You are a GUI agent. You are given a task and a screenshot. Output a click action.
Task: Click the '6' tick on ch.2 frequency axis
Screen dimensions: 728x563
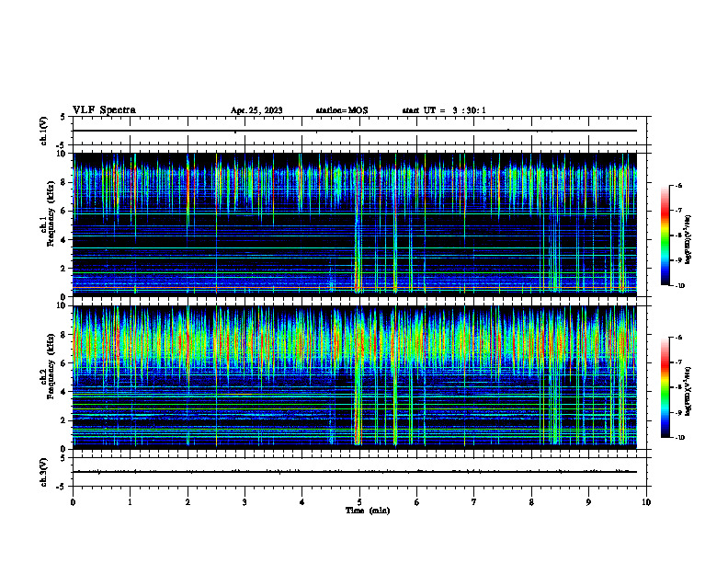coord(64,363)
